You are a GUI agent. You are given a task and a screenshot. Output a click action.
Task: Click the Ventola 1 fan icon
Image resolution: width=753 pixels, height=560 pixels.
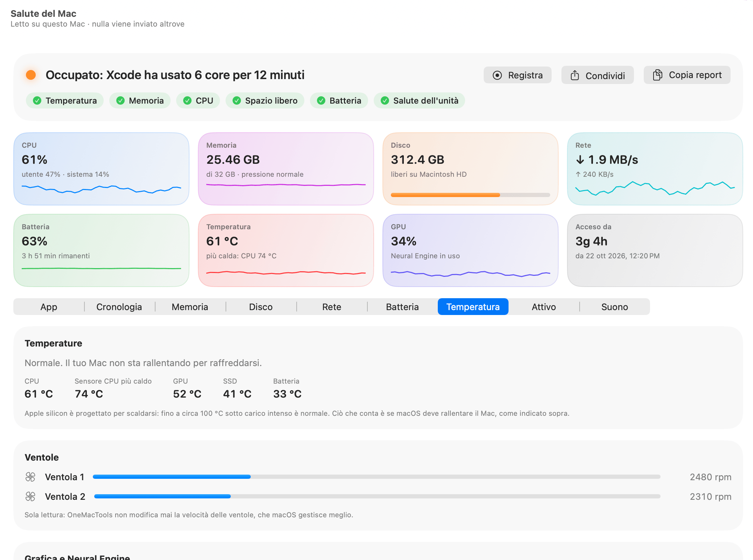coord(30,477)
